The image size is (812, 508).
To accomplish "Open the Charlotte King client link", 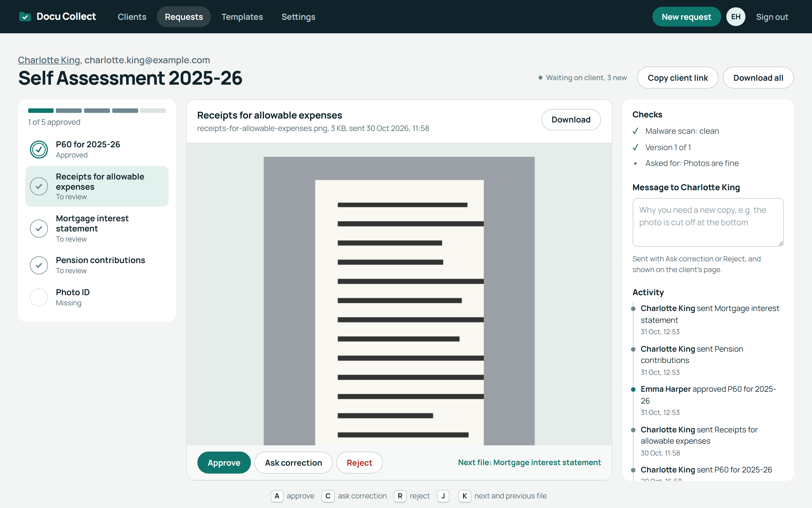I will pos(49,60).
